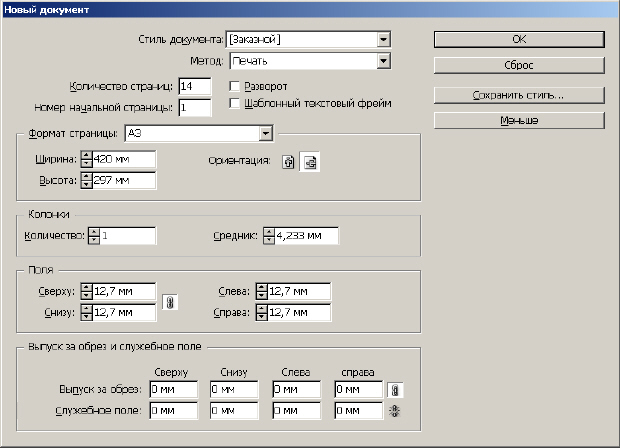Click Служебное поле Сверху field

click(174, 411)
